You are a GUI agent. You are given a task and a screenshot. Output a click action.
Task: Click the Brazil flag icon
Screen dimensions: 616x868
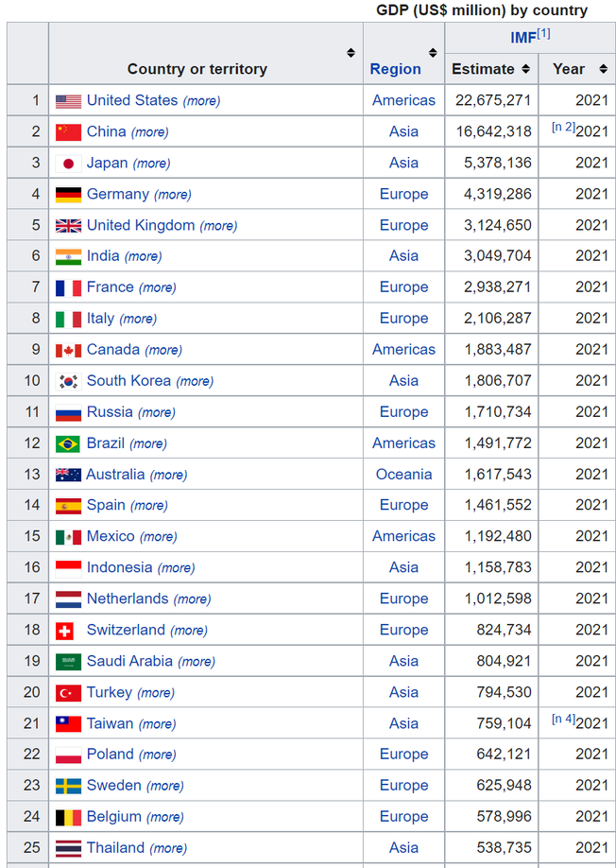(69, 444)
